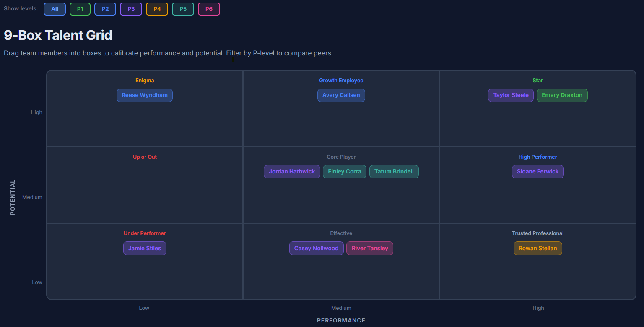Toggle the P6 level filter

209,9
